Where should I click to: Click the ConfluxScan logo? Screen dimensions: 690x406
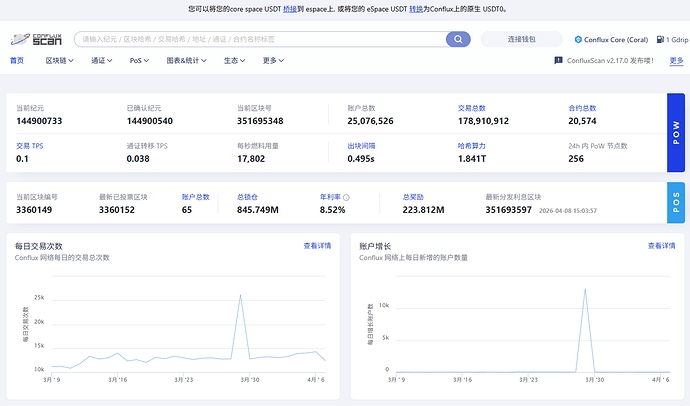pyautogui.click(x=34, y=40)
